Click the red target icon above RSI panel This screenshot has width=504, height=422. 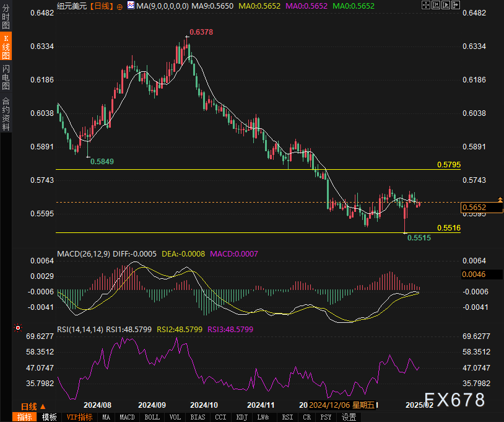18,327
